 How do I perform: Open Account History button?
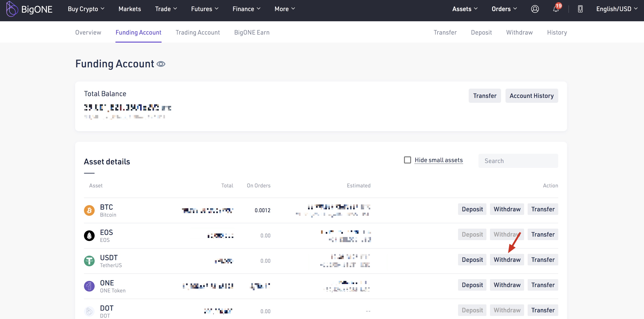(531, 96)
